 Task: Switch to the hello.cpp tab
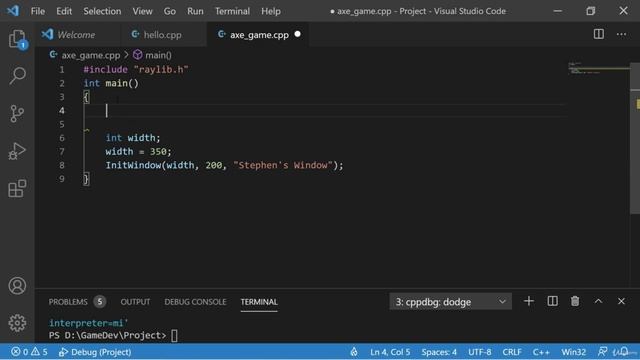point(163,34)
